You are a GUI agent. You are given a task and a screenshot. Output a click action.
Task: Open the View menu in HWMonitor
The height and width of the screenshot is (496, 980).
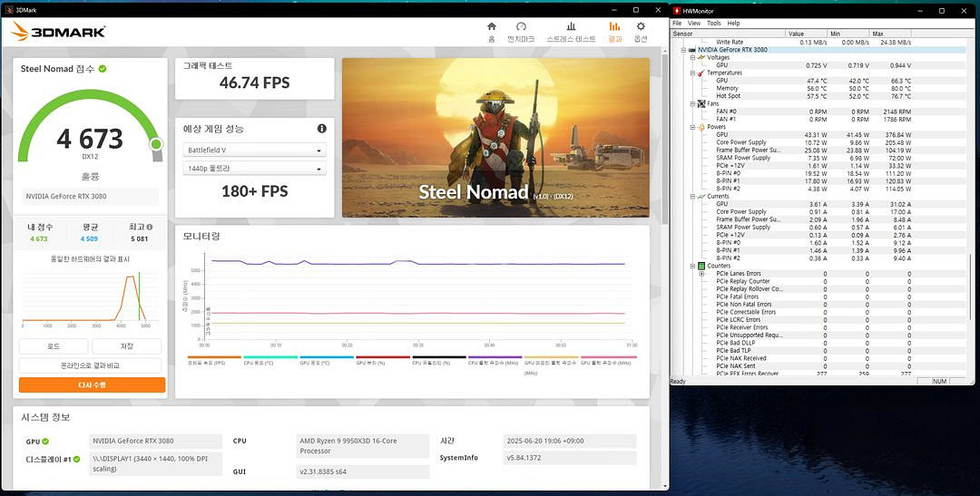click(x=694, y=23)
